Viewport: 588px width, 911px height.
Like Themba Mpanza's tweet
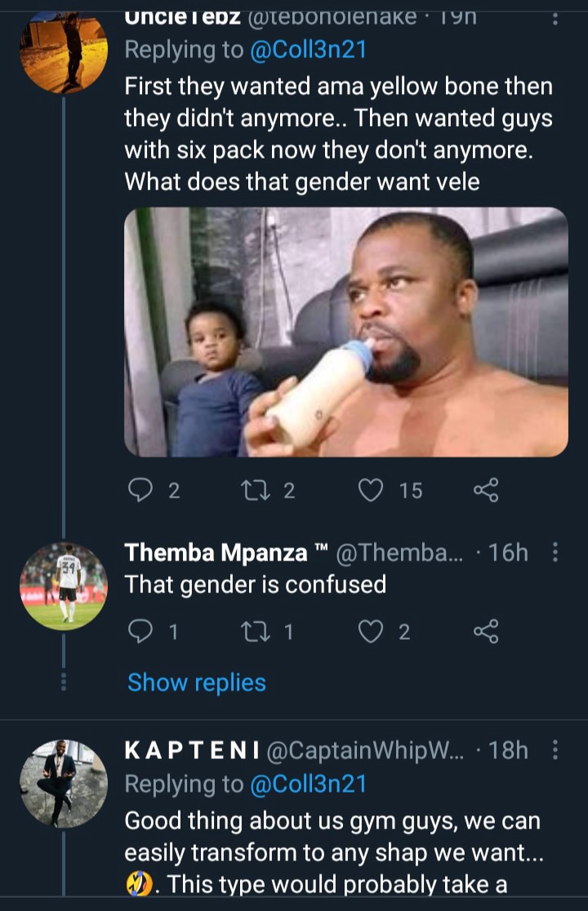tap(370, 631)
